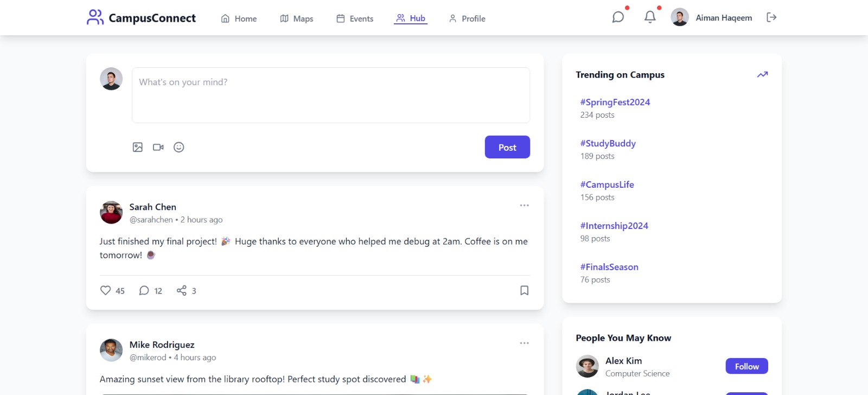Click the @mikerod handle
The width and height of the screenshot is (868, 395).
pyautogui.click(x=148, y=358)
